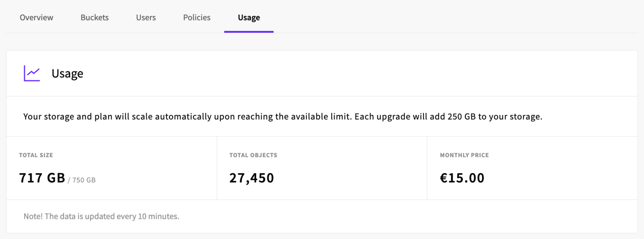Click the purple underline beneath the Usage tab
The width and height of the screenshot is (644, 239).
pos(249,31)
